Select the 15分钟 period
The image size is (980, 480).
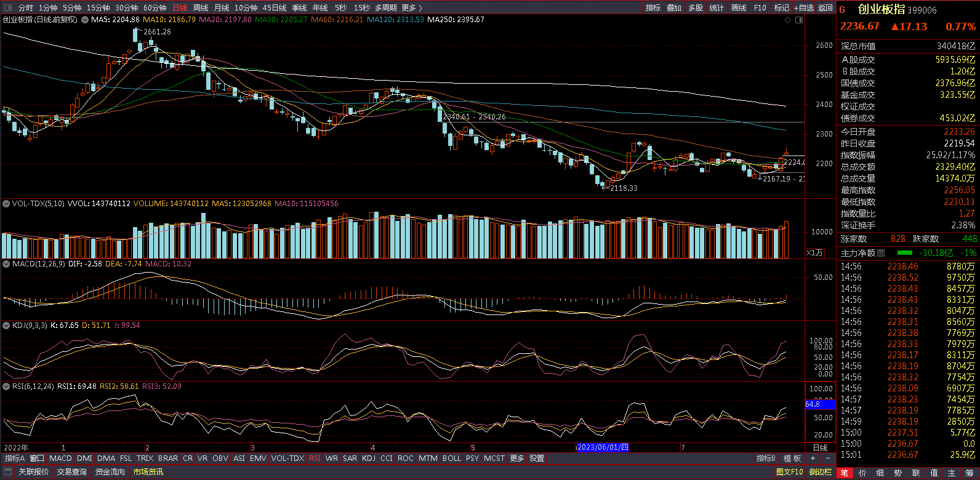point(98,8)
